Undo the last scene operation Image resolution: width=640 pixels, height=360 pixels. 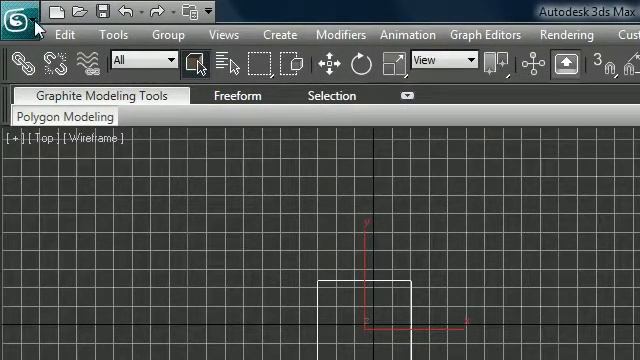(126, 11)
